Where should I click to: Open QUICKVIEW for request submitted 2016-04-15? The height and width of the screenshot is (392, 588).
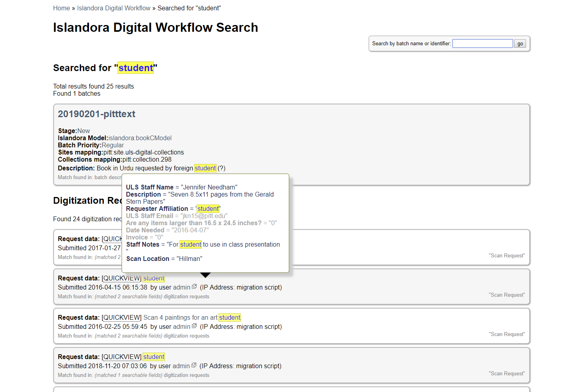tap(122, 278)
